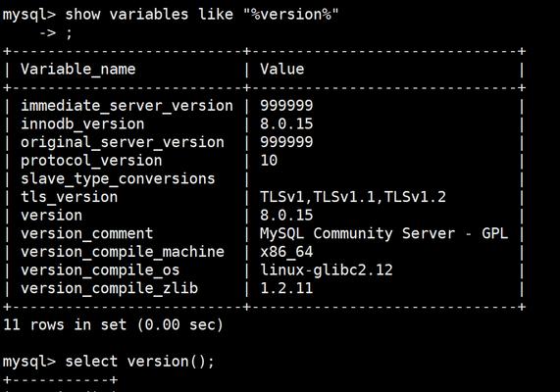Select the immediate_server_version variable name

127,106
